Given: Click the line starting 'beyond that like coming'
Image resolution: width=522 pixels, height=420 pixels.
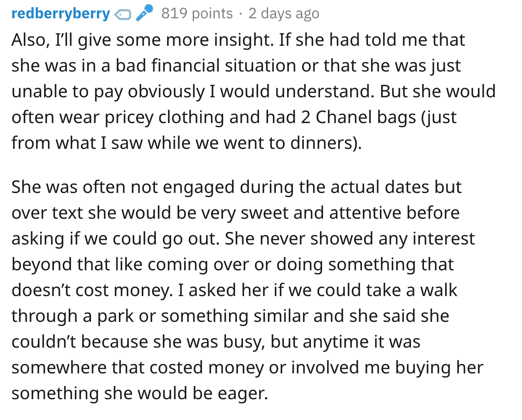Looking at the screenshot, I should click(x=233, y=265).
